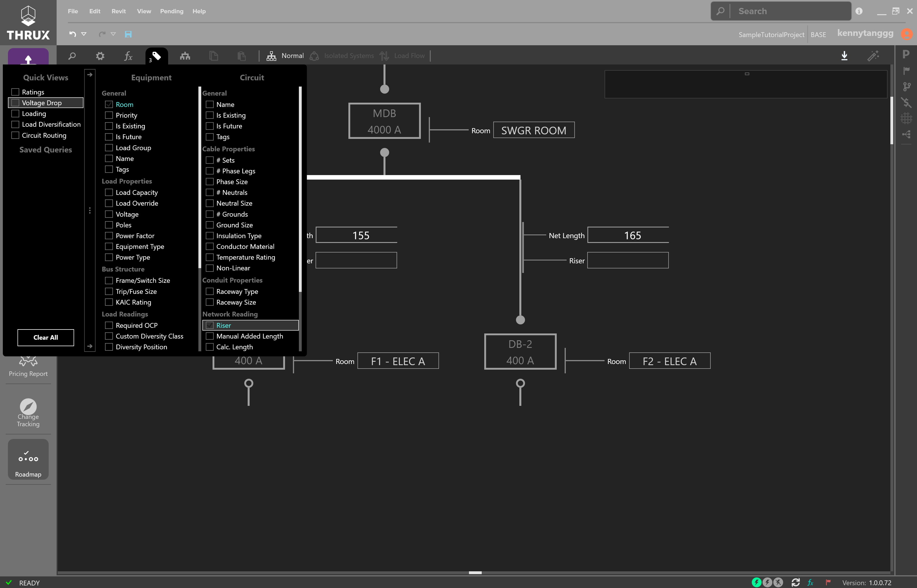
Task: Open the Revit menu
Action: point(118,11)
